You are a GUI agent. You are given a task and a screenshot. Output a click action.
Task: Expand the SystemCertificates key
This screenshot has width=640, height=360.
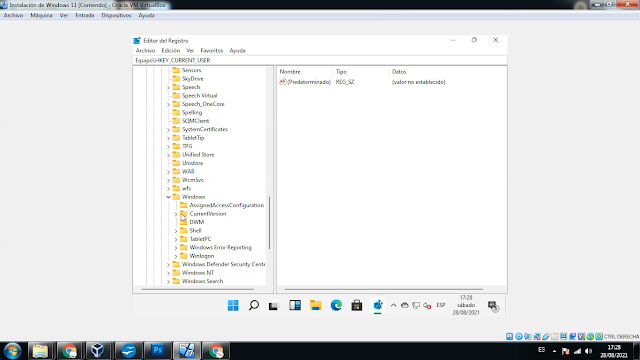[168, 129]
